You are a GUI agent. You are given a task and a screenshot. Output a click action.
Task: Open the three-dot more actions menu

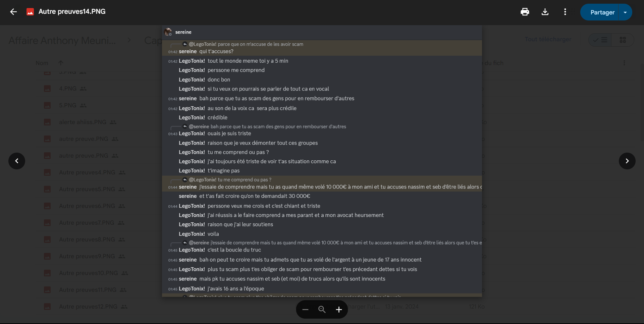(565, 12)
